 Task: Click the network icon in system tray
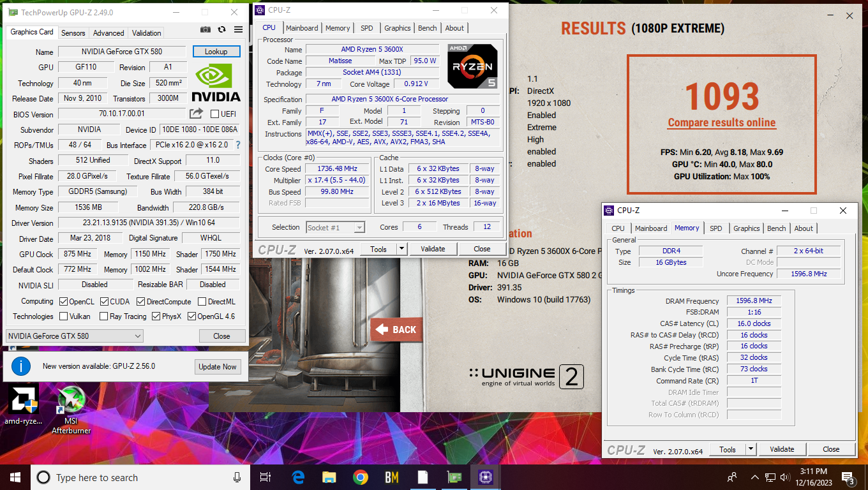coord(770,477)
